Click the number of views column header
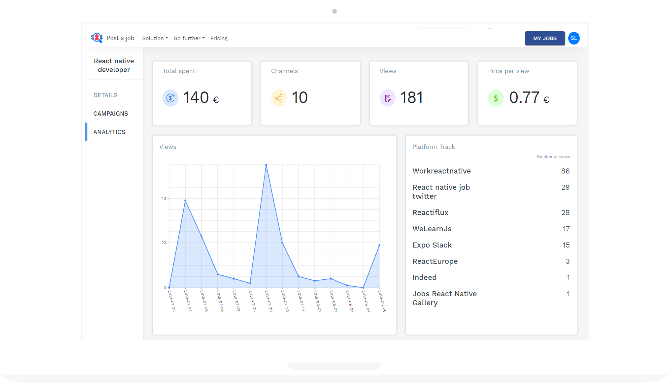The image size is (668, 383). tap(553, 157)
